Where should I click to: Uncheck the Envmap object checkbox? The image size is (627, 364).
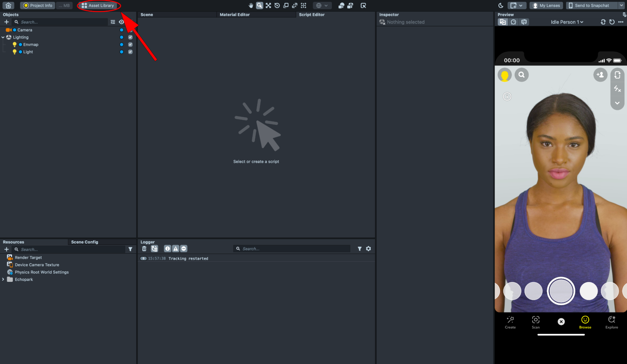point(130,45)
